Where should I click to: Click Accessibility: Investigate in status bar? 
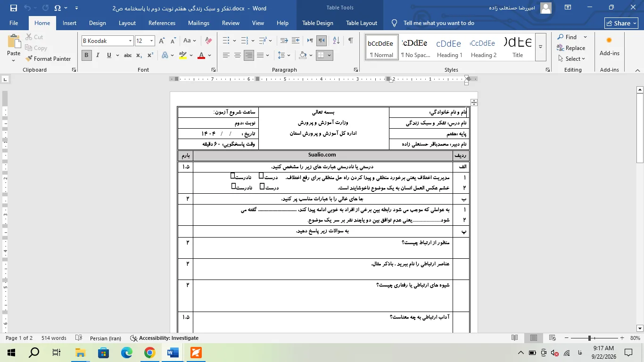click(164, 338)
